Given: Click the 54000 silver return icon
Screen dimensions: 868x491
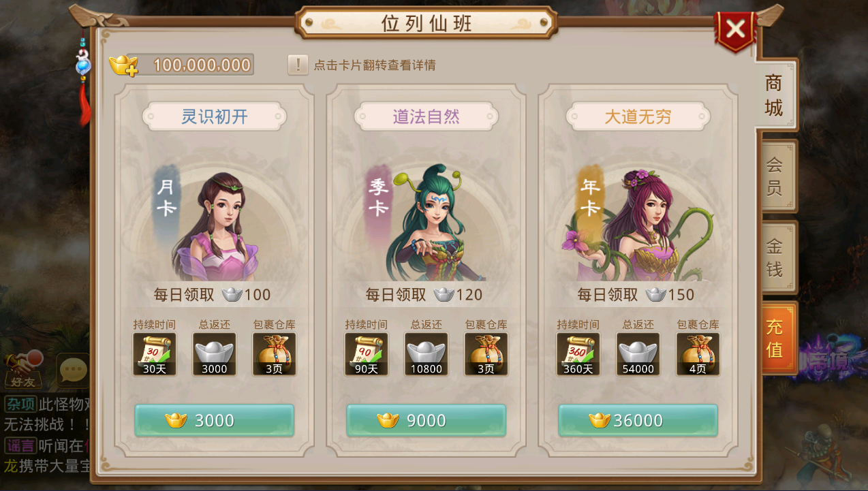Looking at the screenshot, I should click(638, 354).
